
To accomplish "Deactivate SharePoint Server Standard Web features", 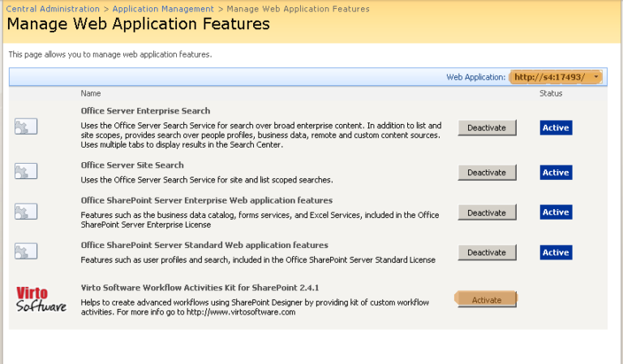I will click(487, 252).
